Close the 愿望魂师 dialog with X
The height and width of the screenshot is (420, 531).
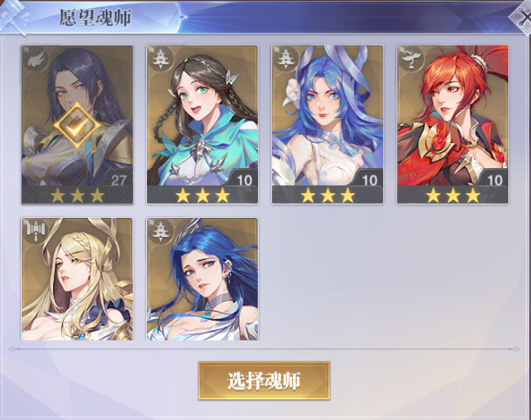[523, 17]
